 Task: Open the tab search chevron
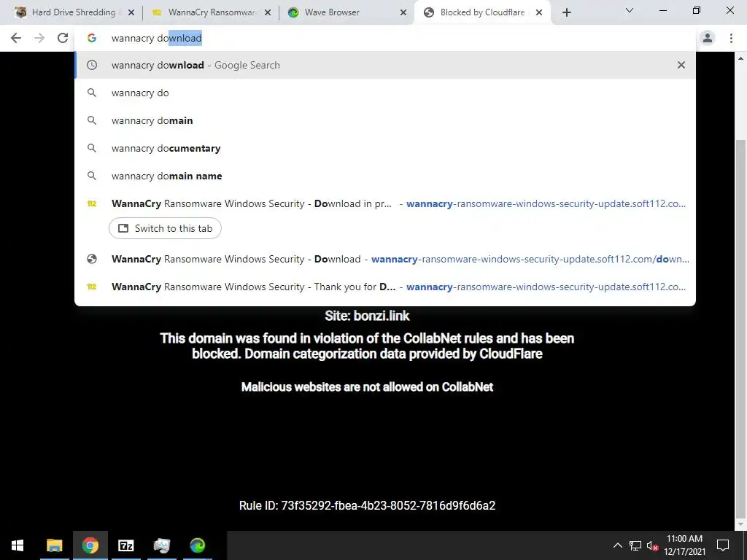[630, 10]
